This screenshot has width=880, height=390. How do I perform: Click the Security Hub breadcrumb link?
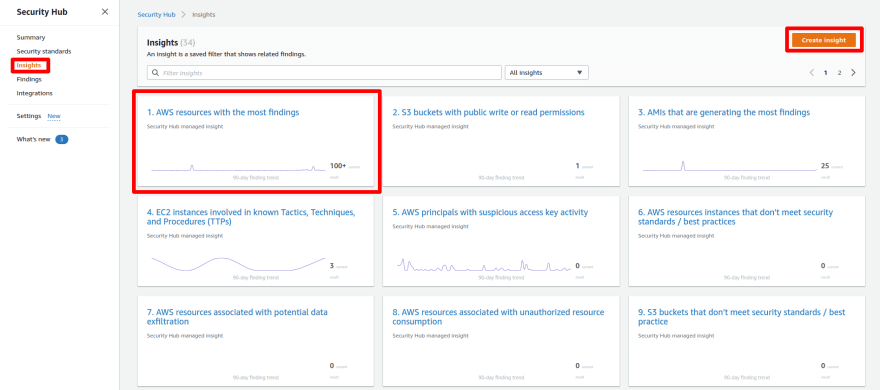click(x=157, y=15)
